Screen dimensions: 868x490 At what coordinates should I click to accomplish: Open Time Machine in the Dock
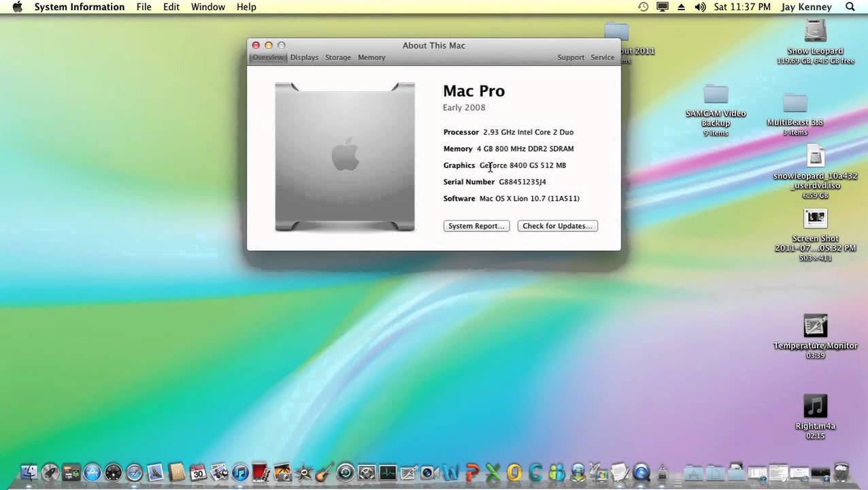345,472
